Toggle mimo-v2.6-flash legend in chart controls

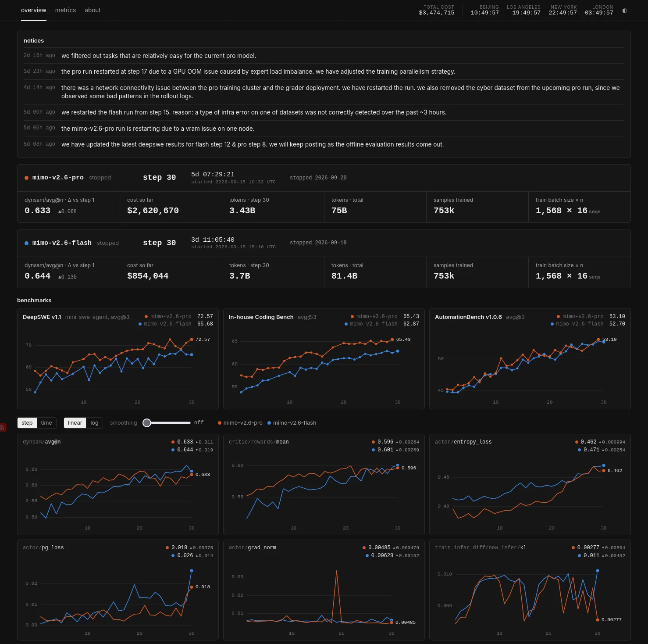tap(292, 423)
